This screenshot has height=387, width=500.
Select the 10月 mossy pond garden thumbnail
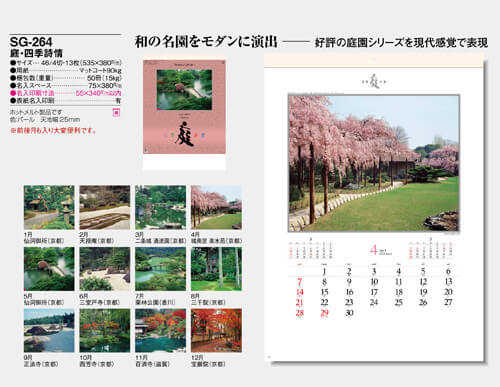(105, 330)
